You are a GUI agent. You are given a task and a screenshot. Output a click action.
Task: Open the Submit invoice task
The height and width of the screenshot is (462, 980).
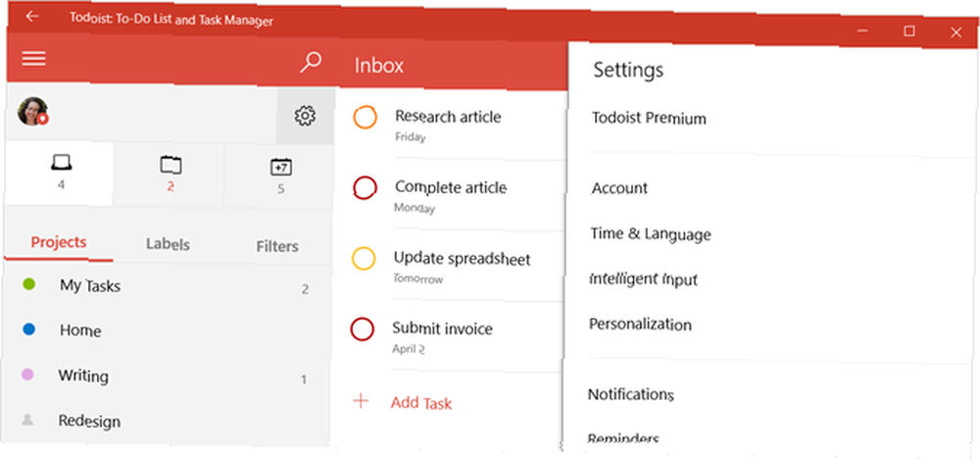(x=443, y=329)
